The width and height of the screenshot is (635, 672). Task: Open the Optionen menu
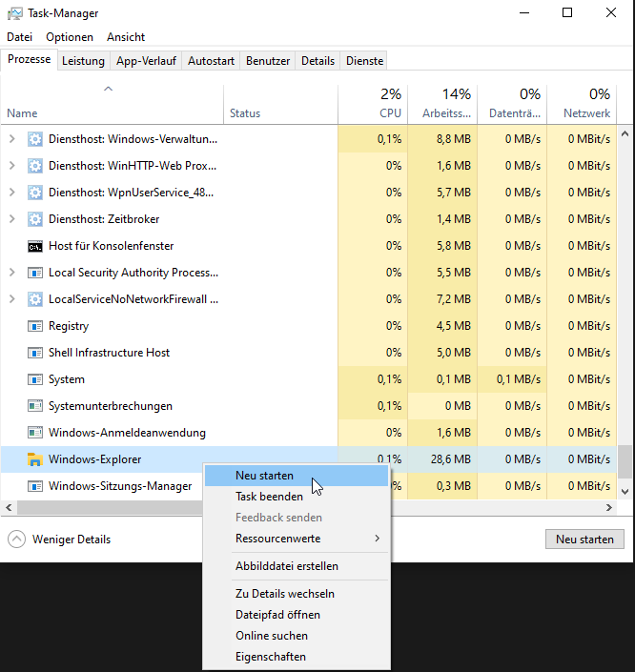tap(70, 37)
